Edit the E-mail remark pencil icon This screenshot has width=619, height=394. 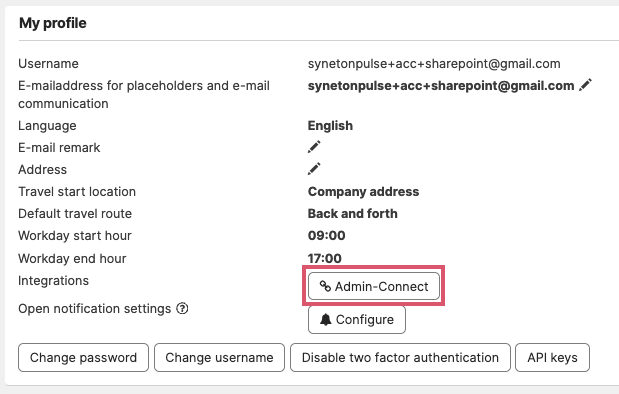314,147
